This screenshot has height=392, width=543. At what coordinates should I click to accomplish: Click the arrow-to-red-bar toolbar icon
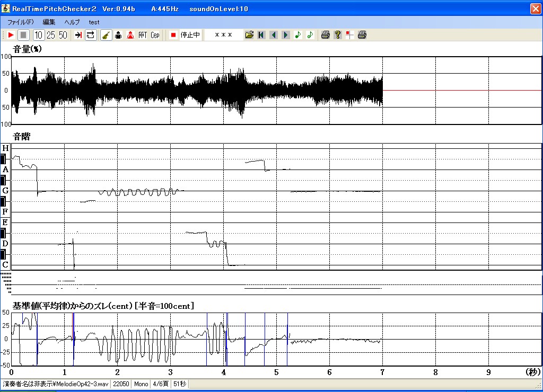78,35
